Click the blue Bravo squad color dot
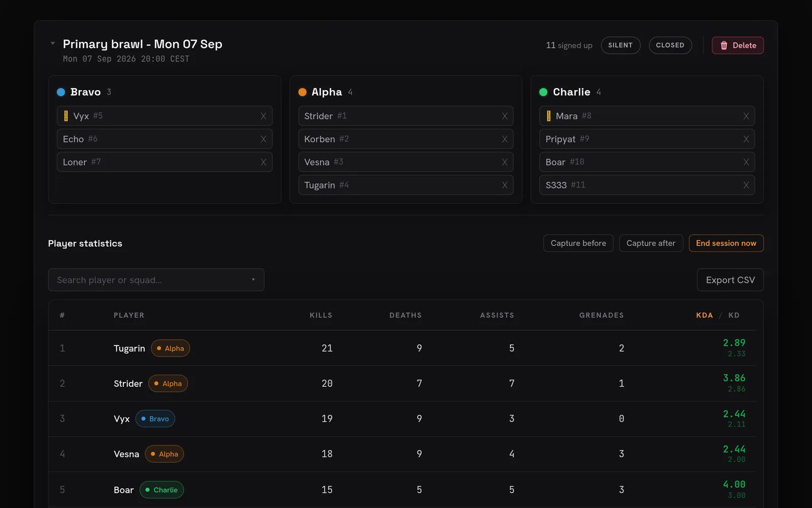 point(61,92)
